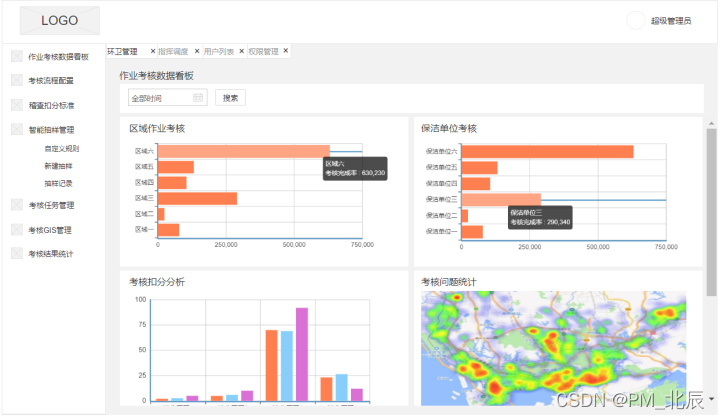Screen dimensions: 720x419
Task: Switch to the 环卫管理 tab
Action: click(123, 51)
